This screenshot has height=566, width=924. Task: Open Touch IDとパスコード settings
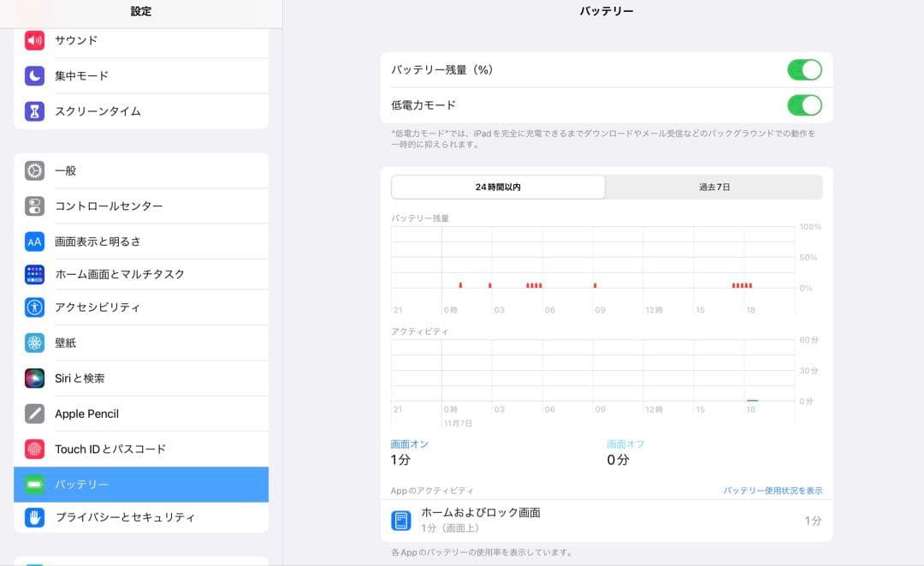tap(34, 449)
